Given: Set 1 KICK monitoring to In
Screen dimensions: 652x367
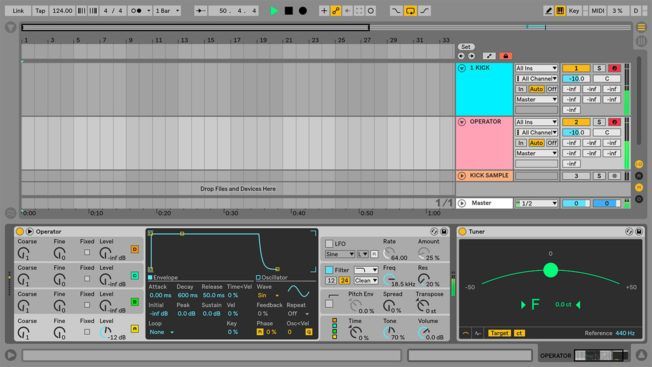Looking at the screenshot, I should (521, 89).
